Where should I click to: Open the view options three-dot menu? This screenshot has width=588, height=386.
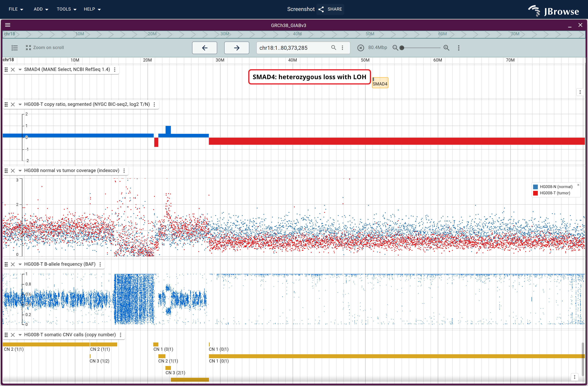tap(458, 48)
